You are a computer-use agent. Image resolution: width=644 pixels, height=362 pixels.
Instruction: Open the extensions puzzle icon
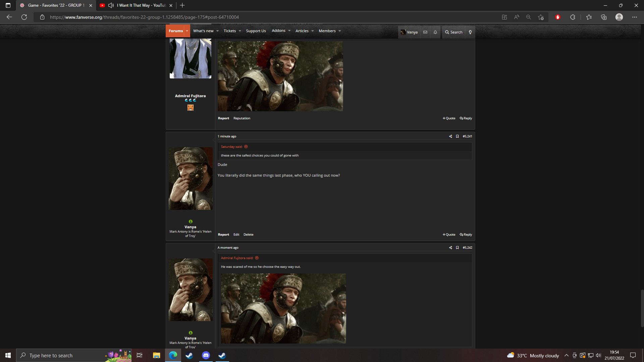pyautogui.click(x=573, y=17)
